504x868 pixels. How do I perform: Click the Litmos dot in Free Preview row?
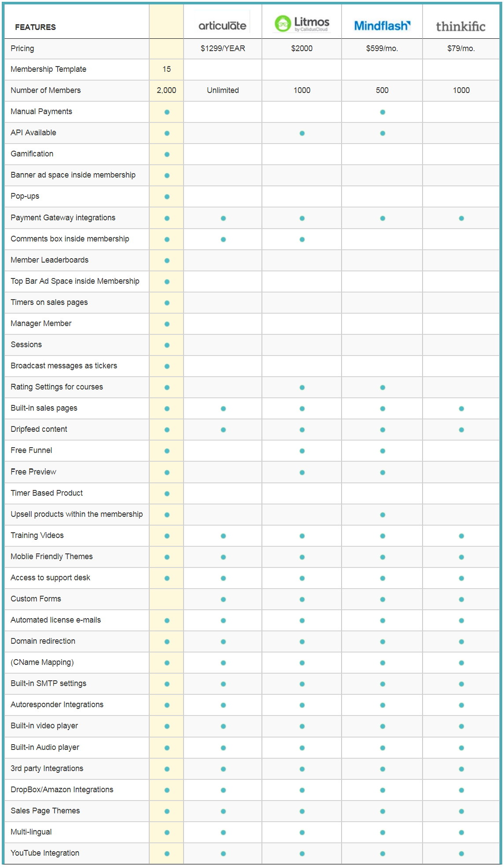coord(302,472)
